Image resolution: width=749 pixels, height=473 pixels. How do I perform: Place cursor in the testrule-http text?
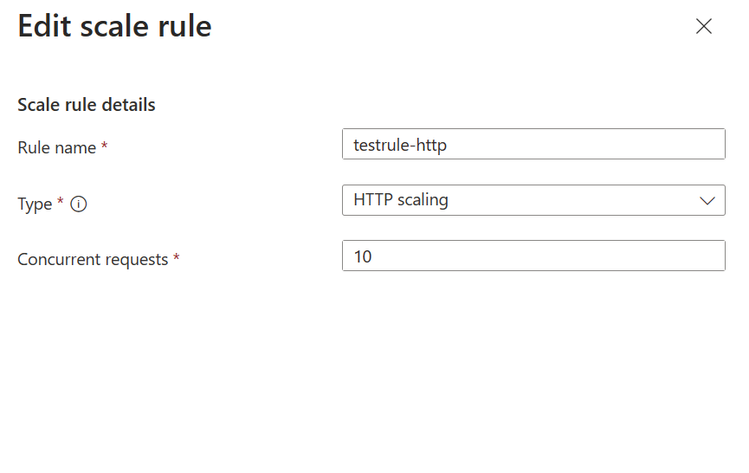tap(400, 145)
